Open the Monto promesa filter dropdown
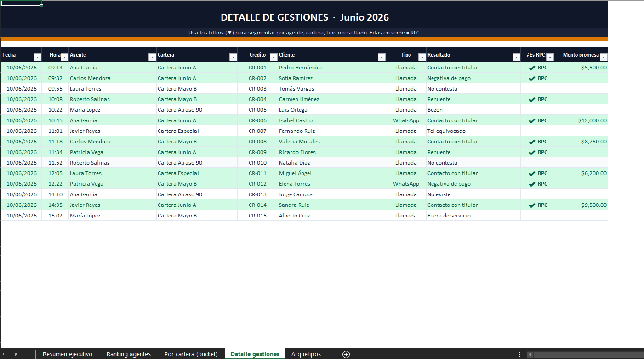 pos(604,57)
